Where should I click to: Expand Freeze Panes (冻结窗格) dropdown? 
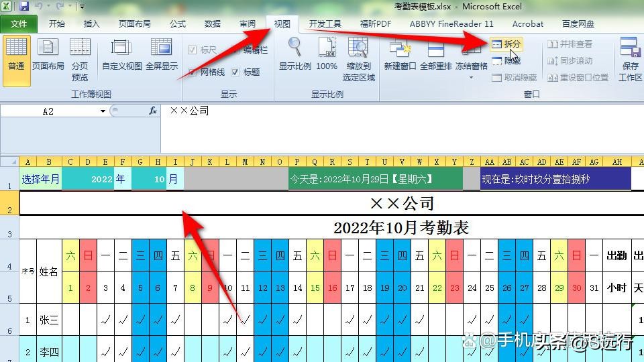click(x=471, y=77)
